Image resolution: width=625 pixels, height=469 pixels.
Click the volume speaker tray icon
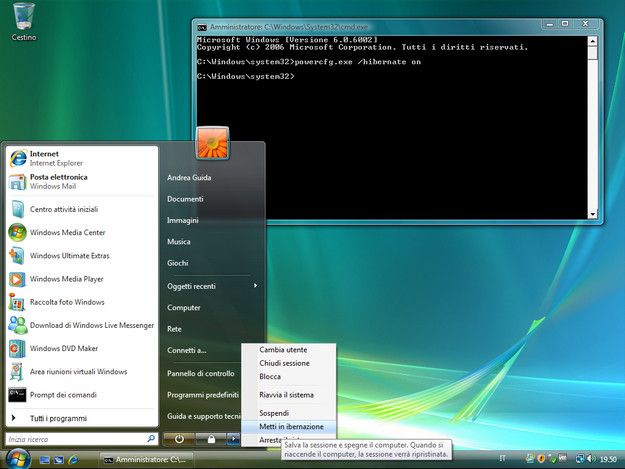(591, 459)
